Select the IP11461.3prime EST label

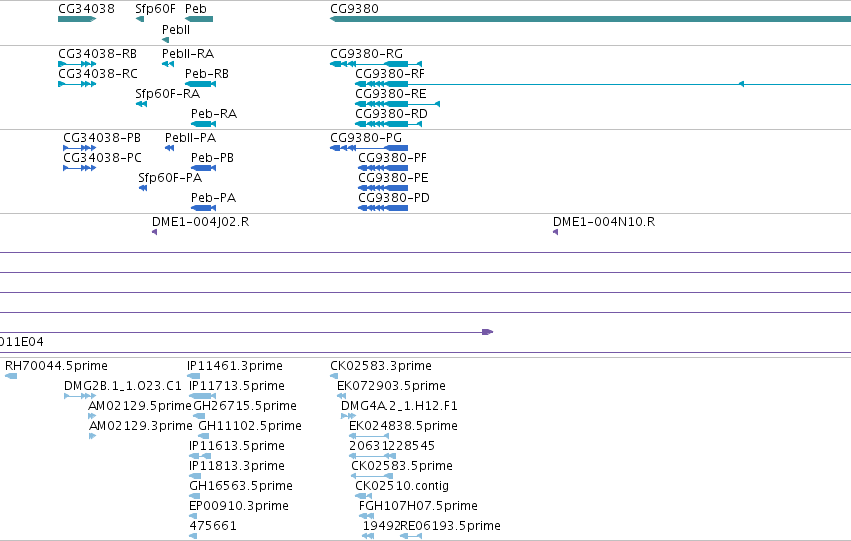pos(234,366)
